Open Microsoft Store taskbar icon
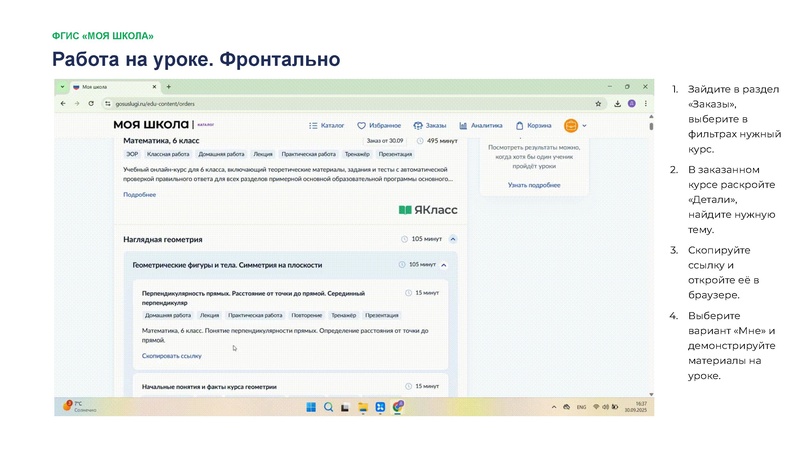 pos(380,407)
